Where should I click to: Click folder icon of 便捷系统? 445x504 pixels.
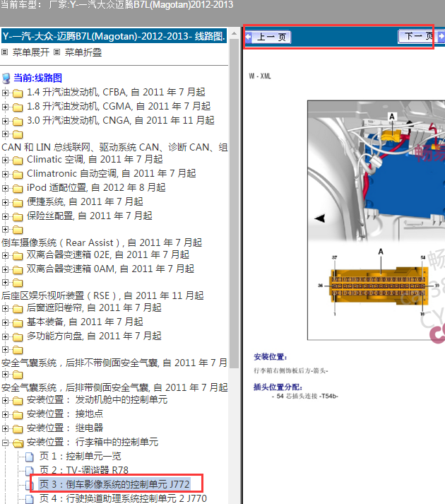18,203
